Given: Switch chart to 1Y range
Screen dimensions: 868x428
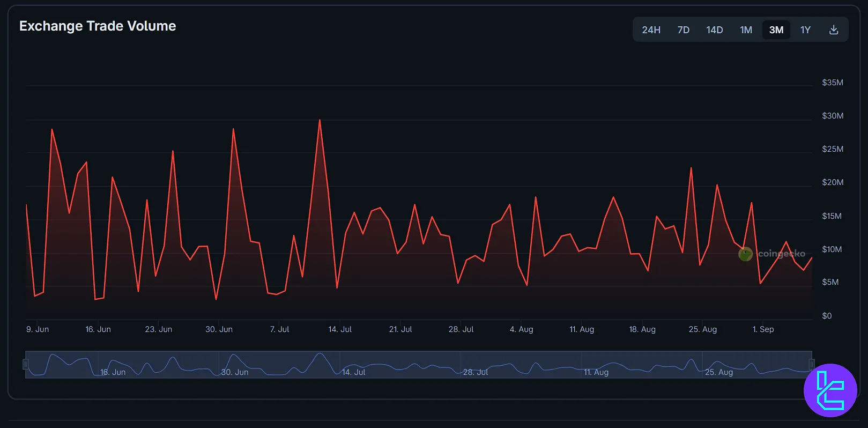Looking at the screenshot, I should [x=805, y=30].
